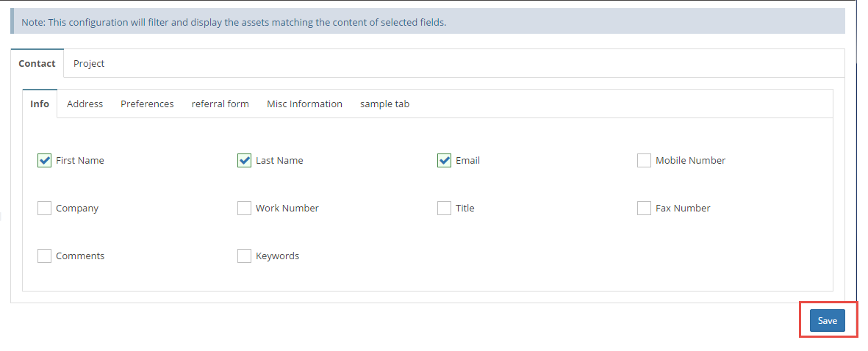The height and width of the screenshot is (351, 868).
Task: Enable the Mobile Number checkbox
Action: pyautogui.click(x=644, y=161)
